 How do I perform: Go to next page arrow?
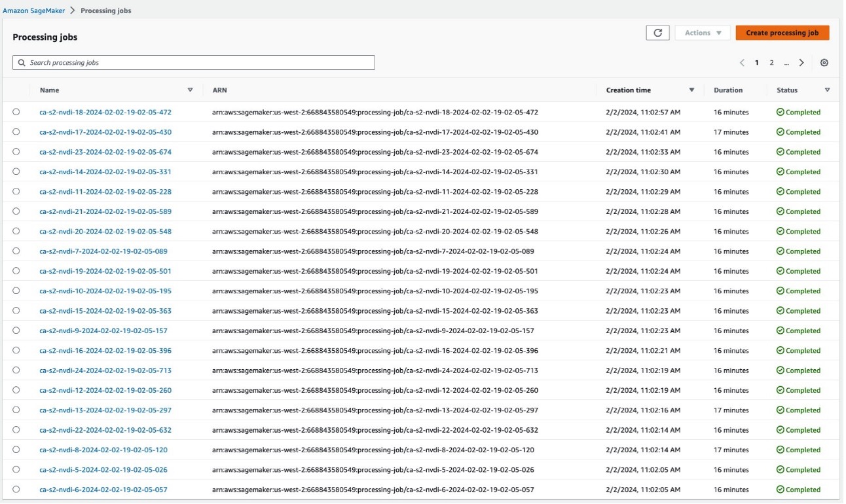click(x=801, y=63)
